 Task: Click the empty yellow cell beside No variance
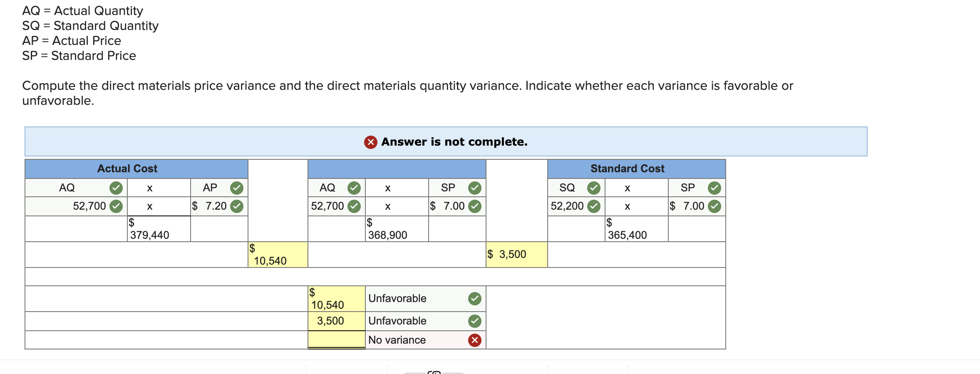coord(337,339)
